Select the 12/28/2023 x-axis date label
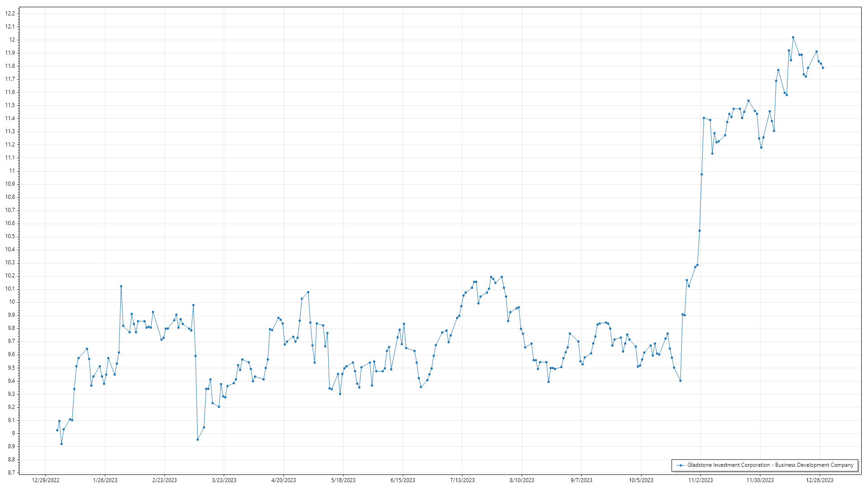 (820, 480)
